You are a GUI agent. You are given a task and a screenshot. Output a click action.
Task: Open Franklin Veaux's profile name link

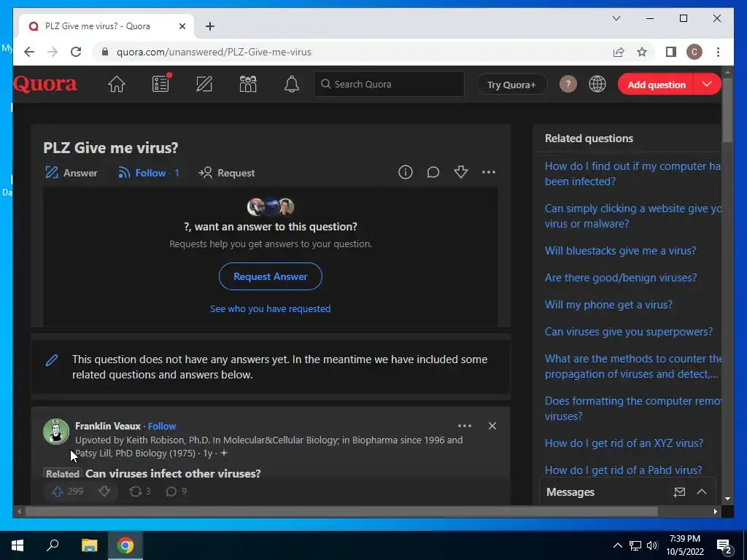point(108,426)
